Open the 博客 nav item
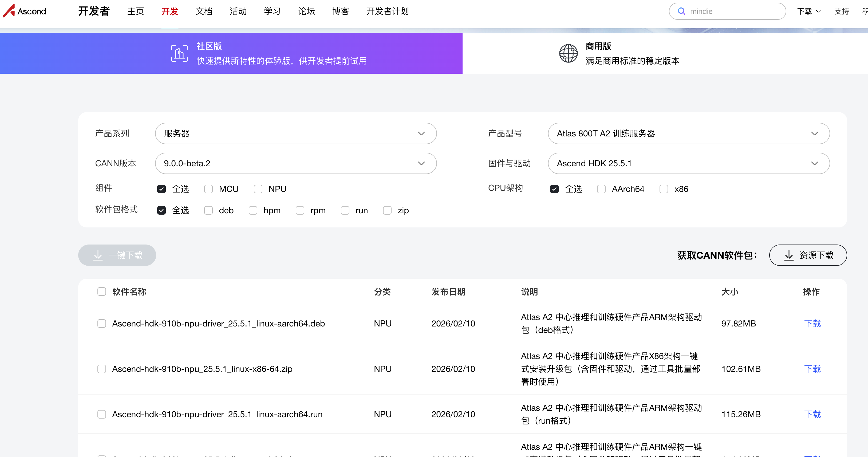 click(x=340, y=11)
